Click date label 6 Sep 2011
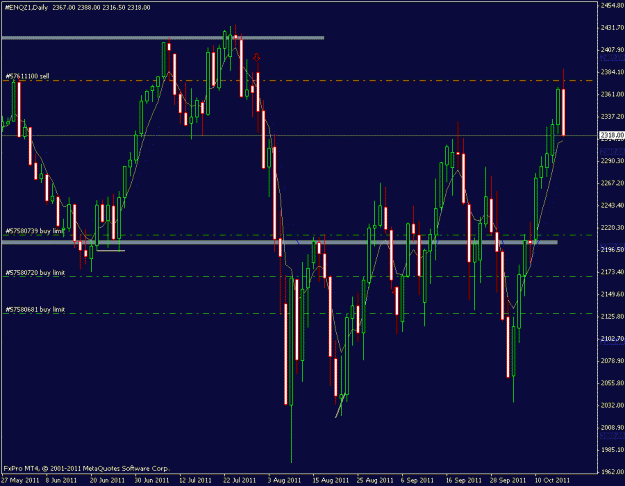The height and width of the screenshot is (486, 625). coord(417,480)
